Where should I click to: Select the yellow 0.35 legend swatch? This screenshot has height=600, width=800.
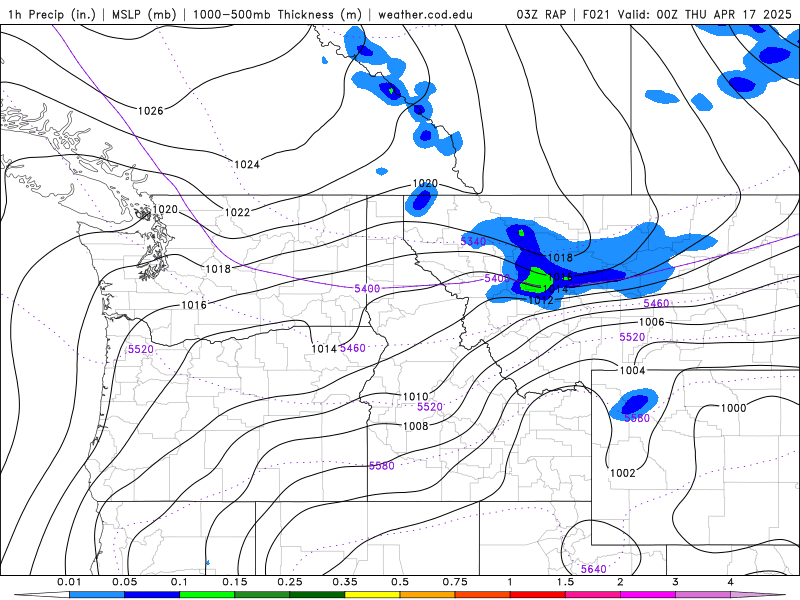coord(372,595)
